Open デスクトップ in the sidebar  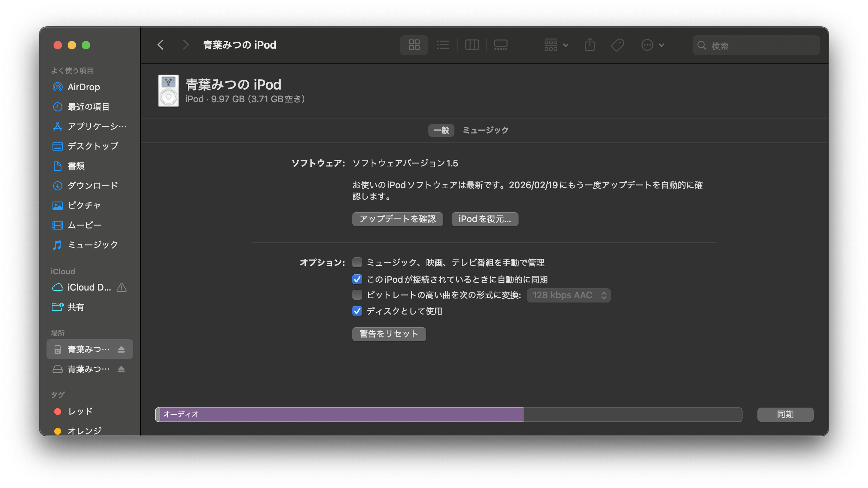pyautogui.click(x=89, y=146)
